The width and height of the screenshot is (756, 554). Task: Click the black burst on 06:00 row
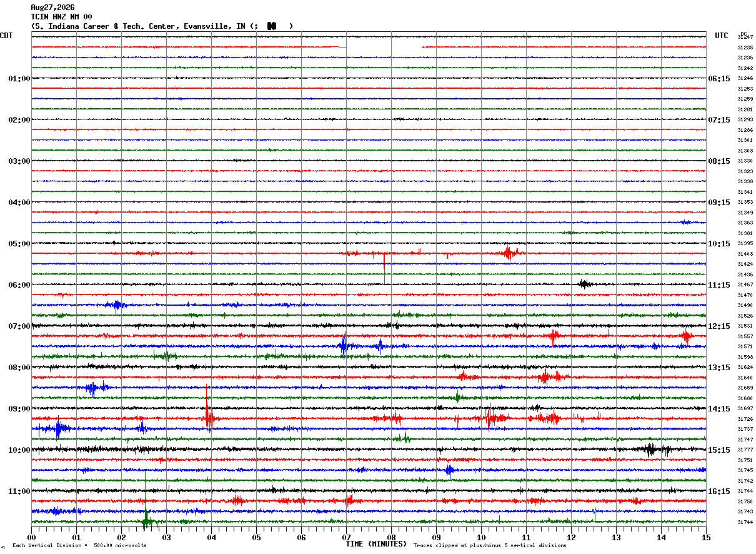[585, 284]
